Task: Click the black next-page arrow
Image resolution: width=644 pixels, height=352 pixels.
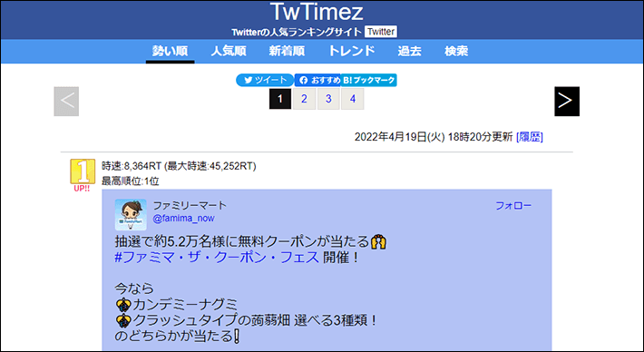Action: (567, 101)
